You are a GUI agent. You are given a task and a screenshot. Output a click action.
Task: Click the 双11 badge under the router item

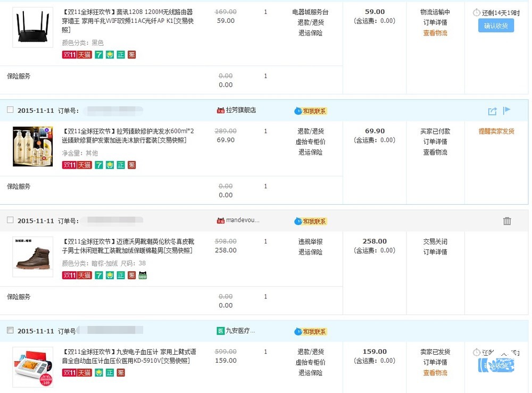69,55
